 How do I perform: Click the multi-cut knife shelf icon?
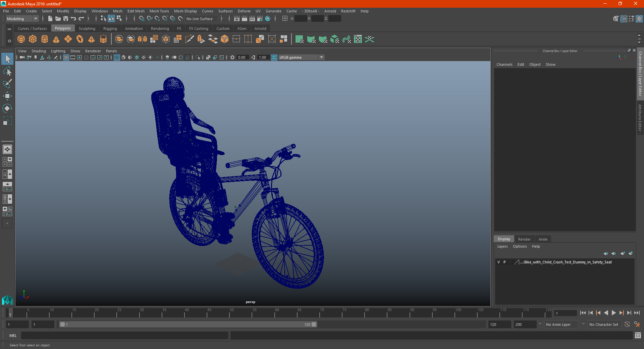click(x=190, y=39)
